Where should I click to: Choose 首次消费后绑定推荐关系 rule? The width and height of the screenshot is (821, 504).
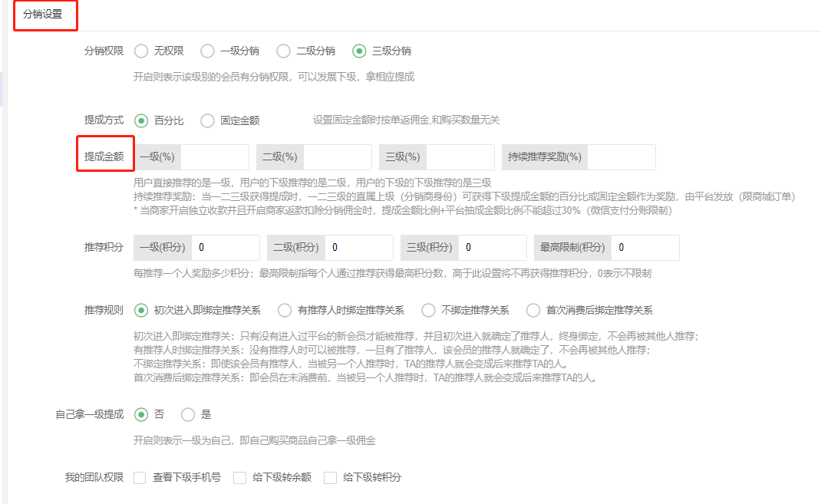[x=533, y=311]
